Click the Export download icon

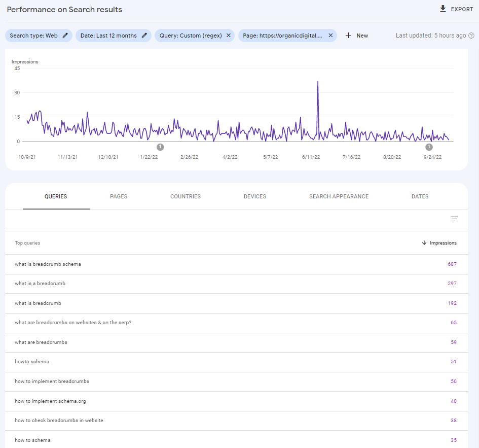[x=443, y=9]
